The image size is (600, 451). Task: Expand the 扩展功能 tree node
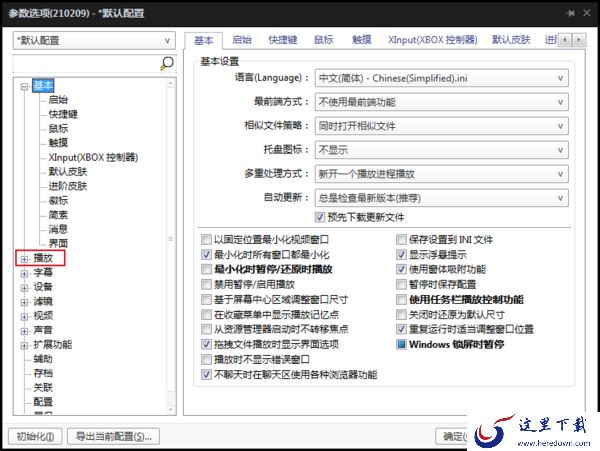[x=24, y=345]
